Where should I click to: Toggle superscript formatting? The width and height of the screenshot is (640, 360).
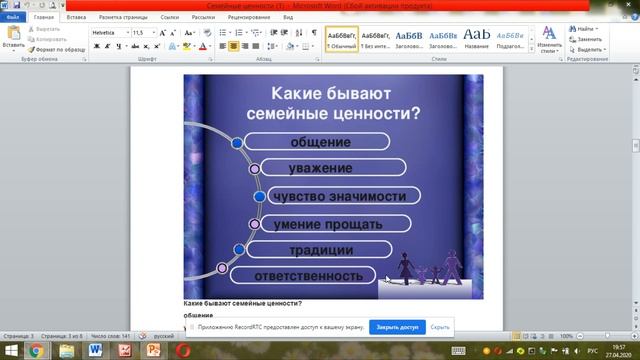click(157, 46)
